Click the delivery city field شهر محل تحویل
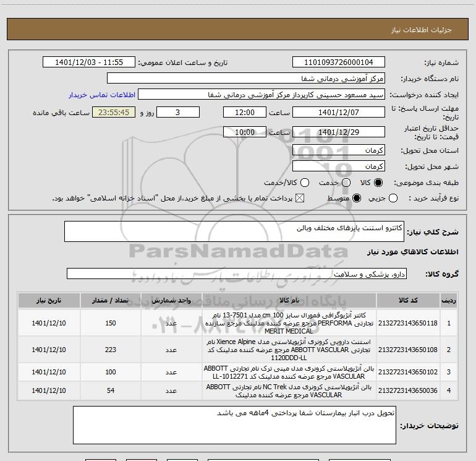This screenshot has width=476, height=461. (x=339, y=166)
